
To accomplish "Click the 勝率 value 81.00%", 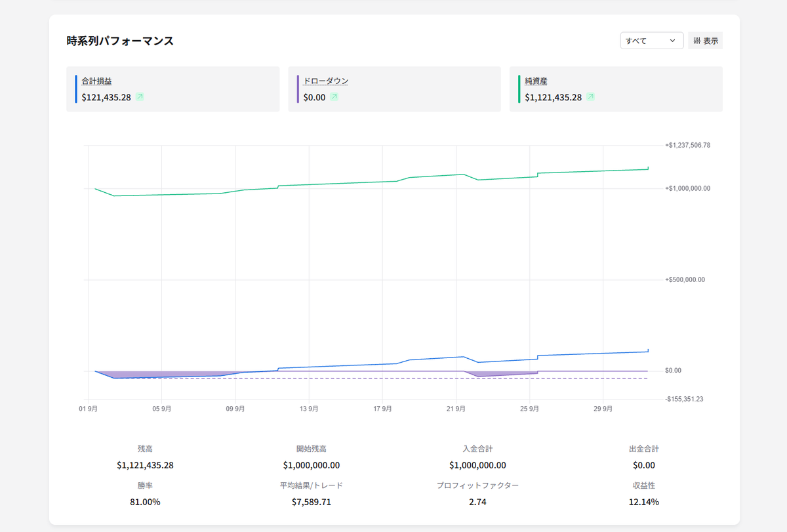I will pyautogui.click(x=145, y=502).
